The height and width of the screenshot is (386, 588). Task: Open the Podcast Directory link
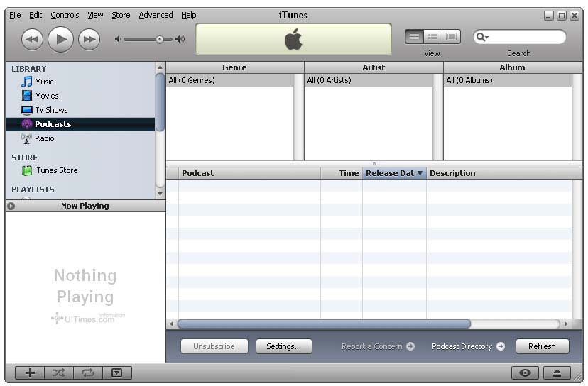(x=467, y=346)
